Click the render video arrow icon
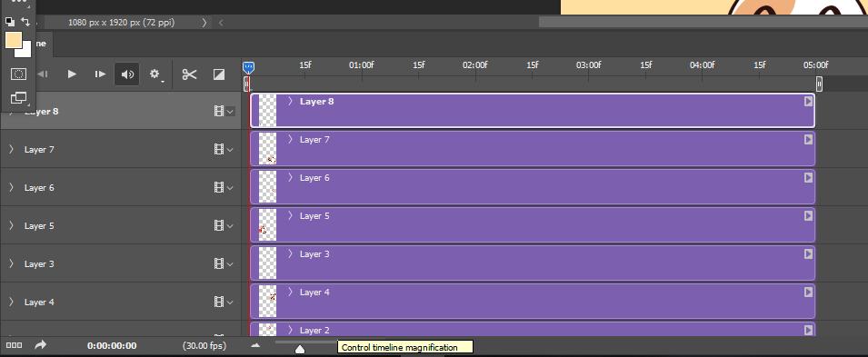The width and height of the screenshot is (868, 357). point(40,345)
